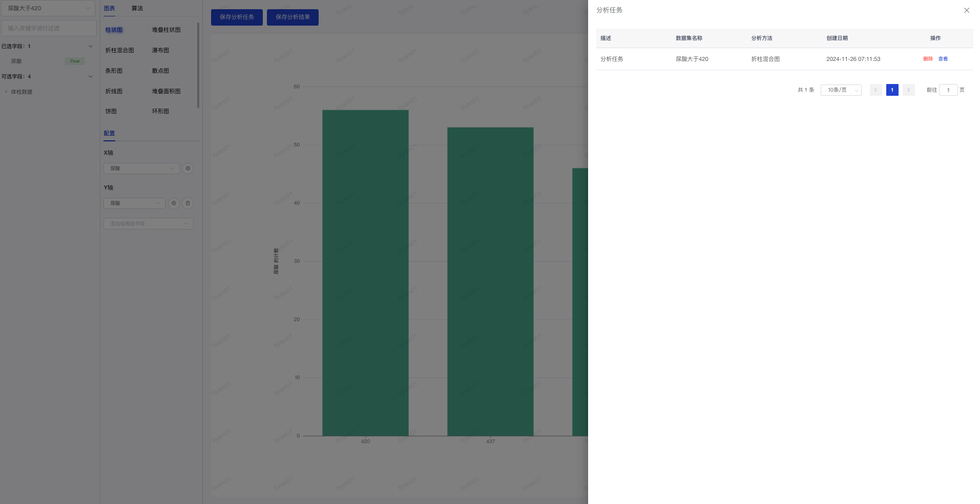Go to the next page arrow
980x504 pixels.
(x=908, y=90)
